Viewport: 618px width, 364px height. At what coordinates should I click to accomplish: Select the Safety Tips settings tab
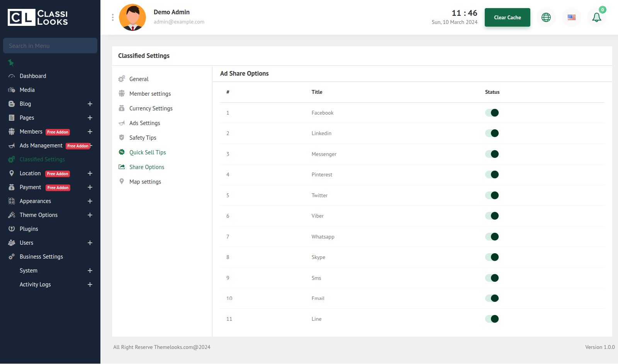pyautogui.click(x=143, y=138)
